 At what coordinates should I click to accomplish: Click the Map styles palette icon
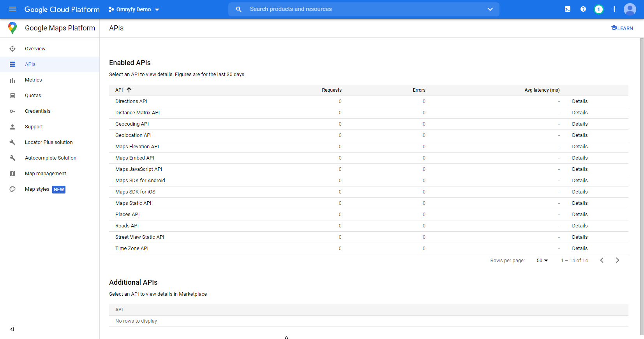pyautogui.click(x=12, y=189)
